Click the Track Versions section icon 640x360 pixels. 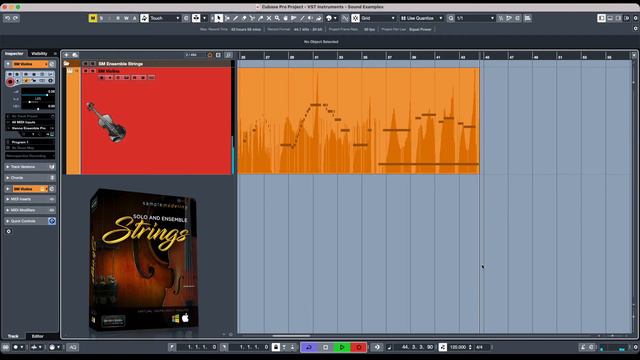coord(52,167)
